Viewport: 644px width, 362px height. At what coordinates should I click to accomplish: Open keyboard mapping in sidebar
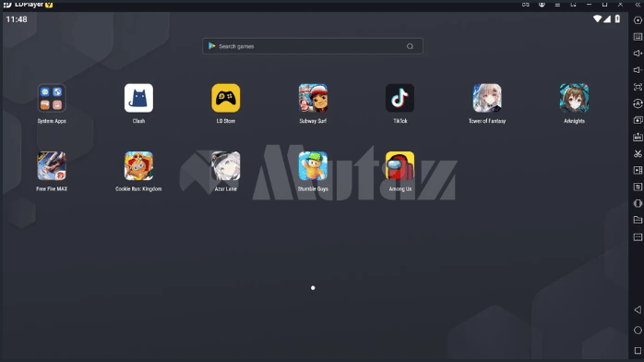638,37
